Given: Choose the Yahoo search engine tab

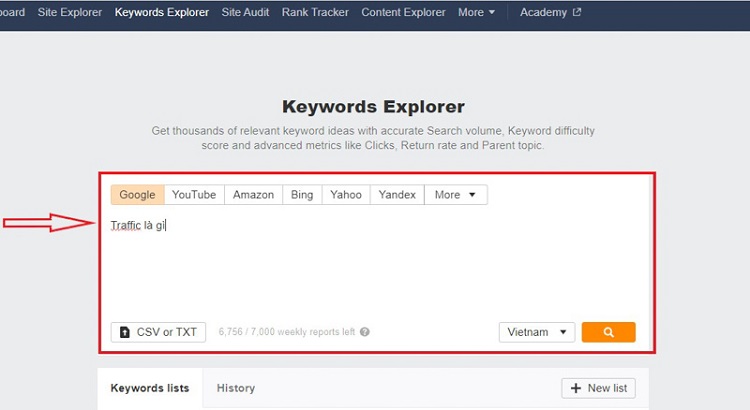Looking at the screenshot, I should click(346, 195).
